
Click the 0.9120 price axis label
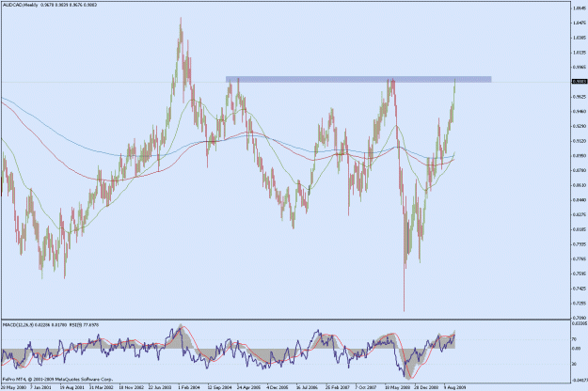(580, 141)
